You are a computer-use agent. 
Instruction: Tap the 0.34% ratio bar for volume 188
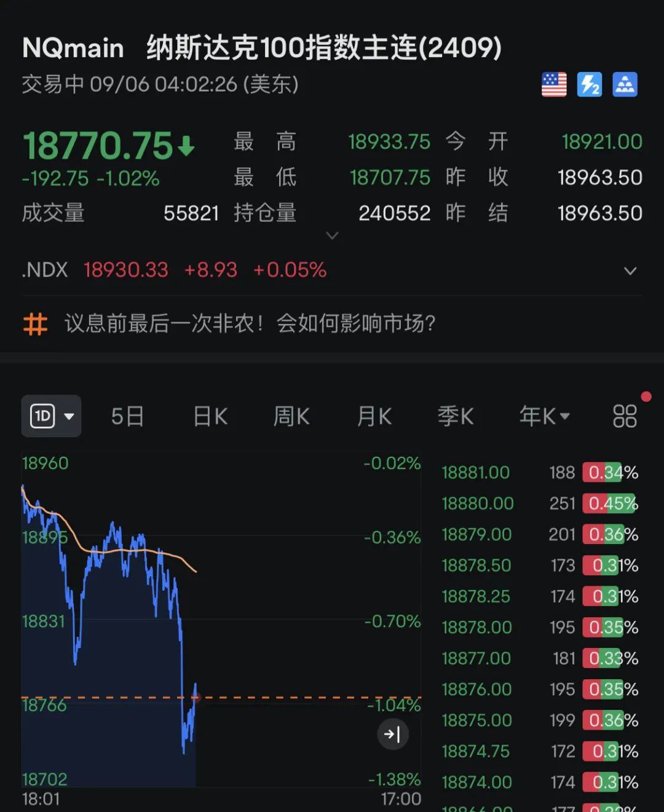coord(611,473)
